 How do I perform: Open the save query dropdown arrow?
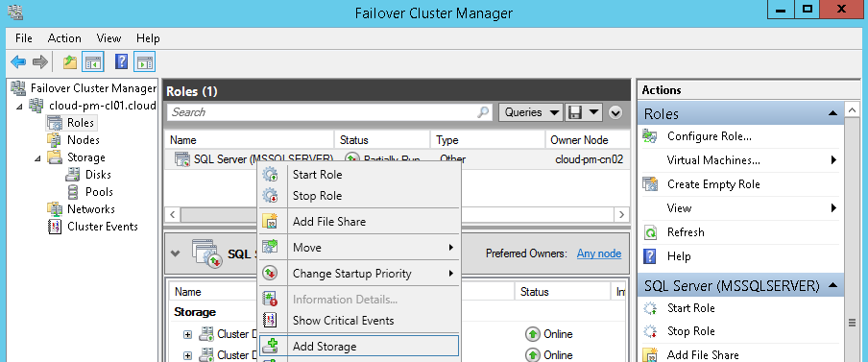coord(594,112)
